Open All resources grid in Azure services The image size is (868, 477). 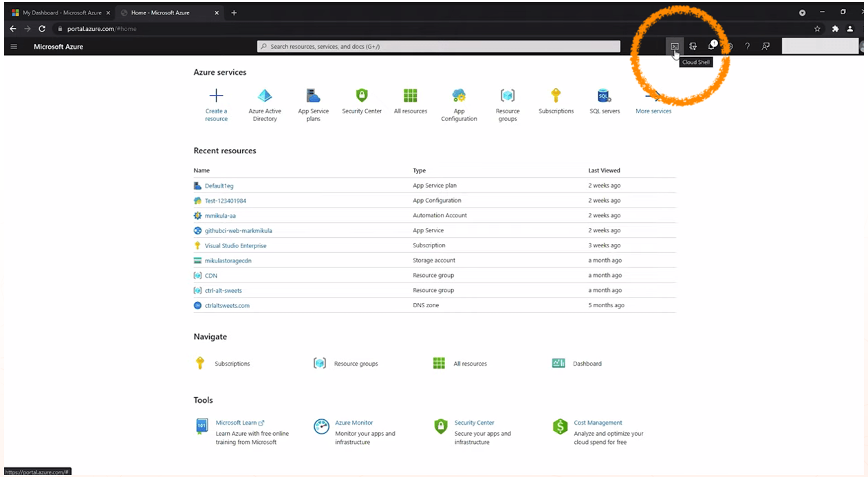click(411, 95)
